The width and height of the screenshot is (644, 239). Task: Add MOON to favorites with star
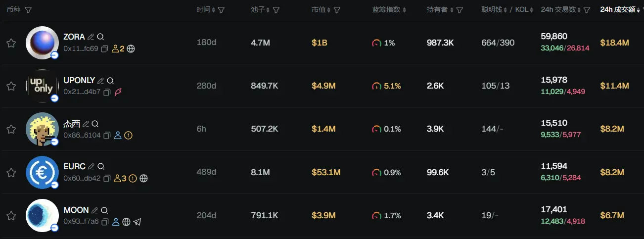pos(11,216)
